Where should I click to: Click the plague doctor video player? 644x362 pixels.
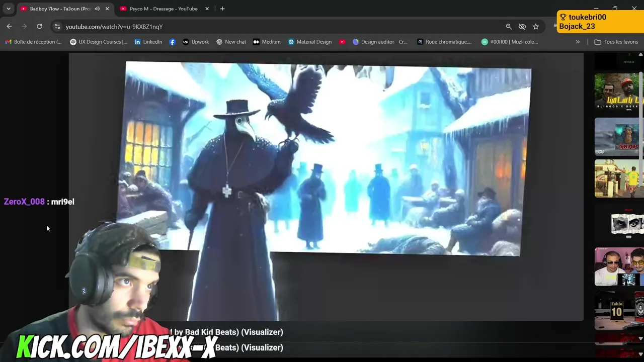(326, 187)
